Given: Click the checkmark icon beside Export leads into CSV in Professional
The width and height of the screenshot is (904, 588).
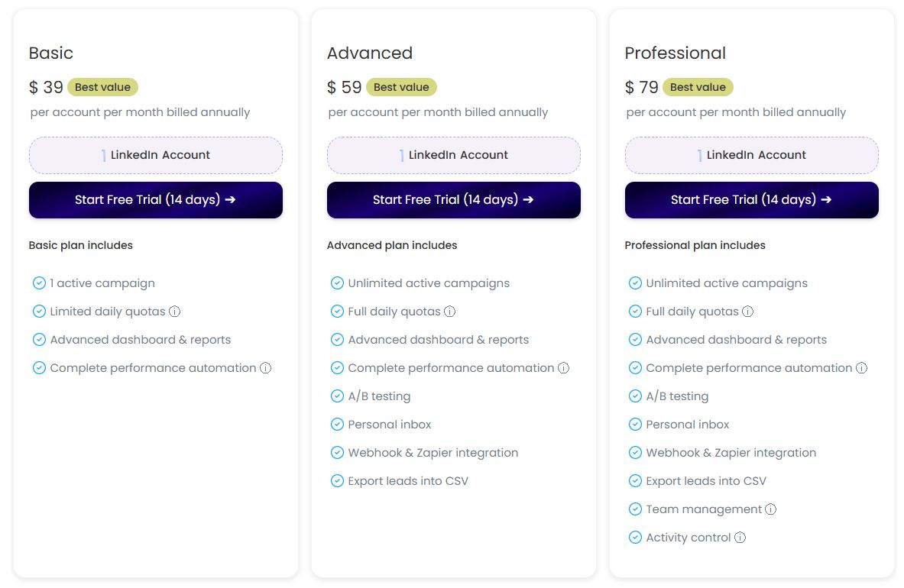Looking at the screenshot, I should tap(635, 480).
